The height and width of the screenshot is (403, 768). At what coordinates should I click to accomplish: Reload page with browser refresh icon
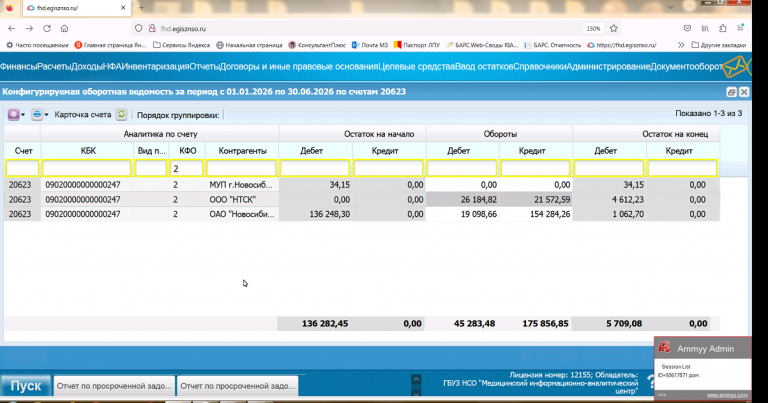47,28
